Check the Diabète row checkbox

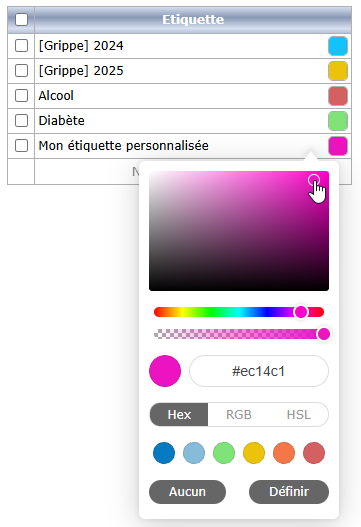(x=21, y=120)
